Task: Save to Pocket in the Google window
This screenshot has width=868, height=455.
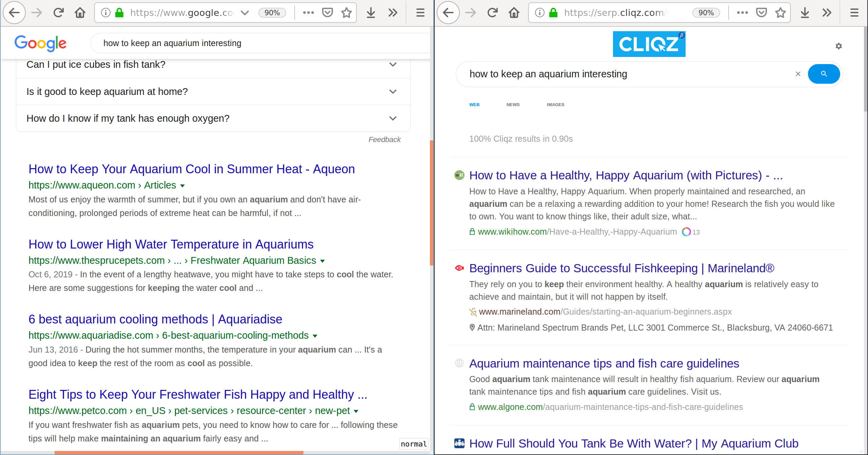Action: (x=327, y=13)
